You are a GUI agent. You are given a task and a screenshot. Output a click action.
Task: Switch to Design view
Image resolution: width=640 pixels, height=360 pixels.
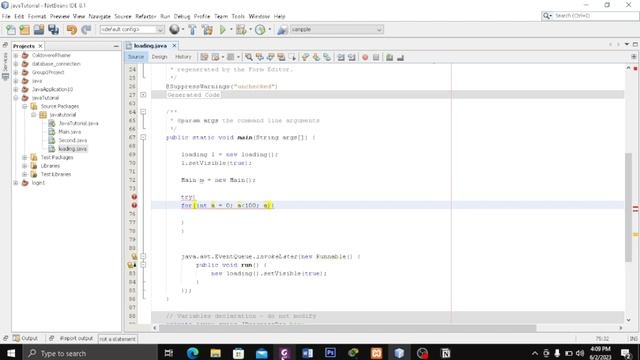pyautogui.click(x=160, y=57)
